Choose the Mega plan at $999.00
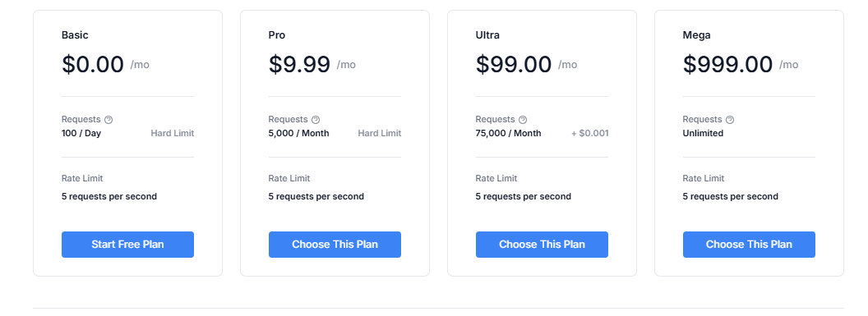868x316 pixels. click(749, 245)
